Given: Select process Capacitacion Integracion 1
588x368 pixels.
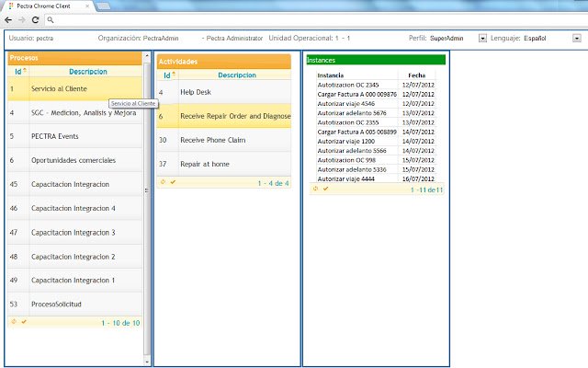Looking at the screenshot, I should [74, 281].
